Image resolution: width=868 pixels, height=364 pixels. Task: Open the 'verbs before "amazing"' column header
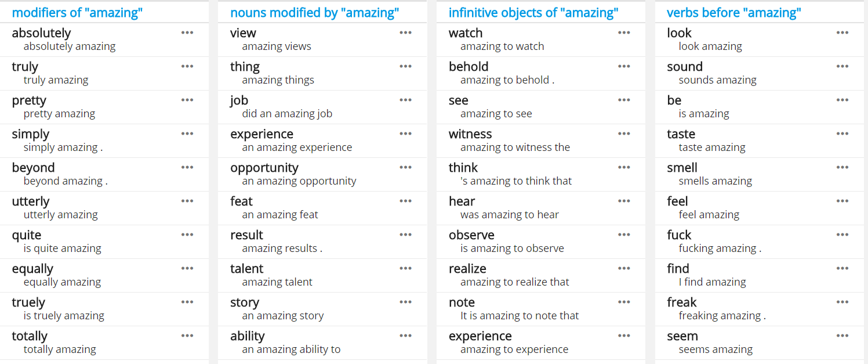tap(734, 13)
